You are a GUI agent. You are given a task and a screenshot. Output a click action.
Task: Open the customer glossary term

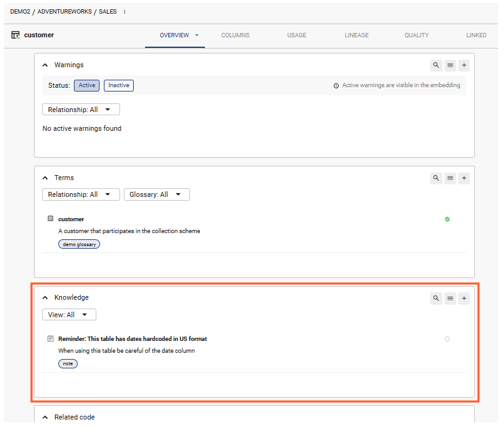point(71,219)
